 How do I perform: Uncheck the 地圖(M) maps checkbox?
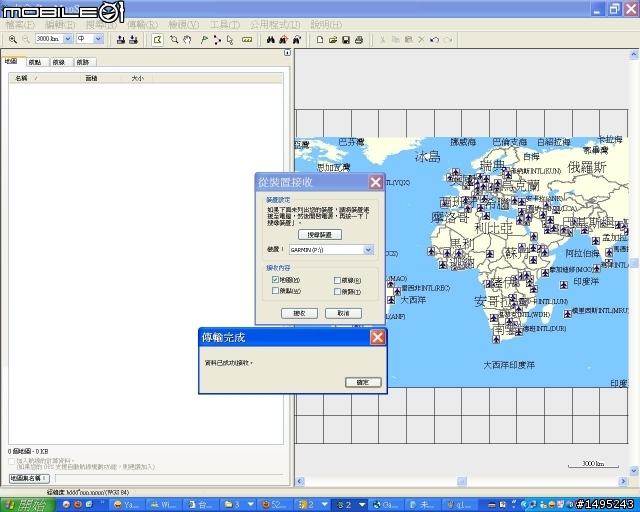[x=276, y=280]
